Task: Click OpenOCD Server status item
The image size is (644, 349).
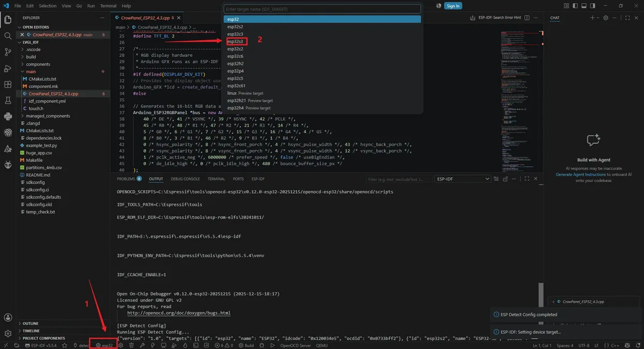Action: (x=296, y=345)
